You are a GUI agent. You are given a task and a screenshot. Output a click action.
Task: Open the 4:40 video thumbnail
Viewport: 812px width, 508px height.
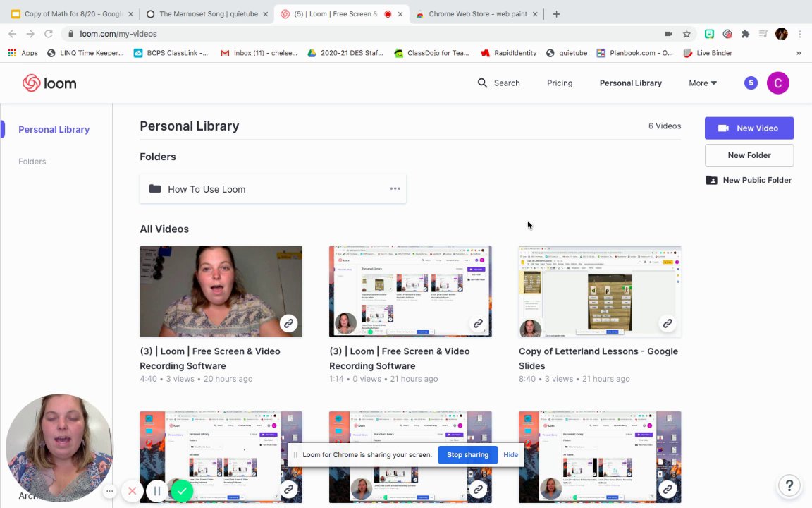(221, 291)
